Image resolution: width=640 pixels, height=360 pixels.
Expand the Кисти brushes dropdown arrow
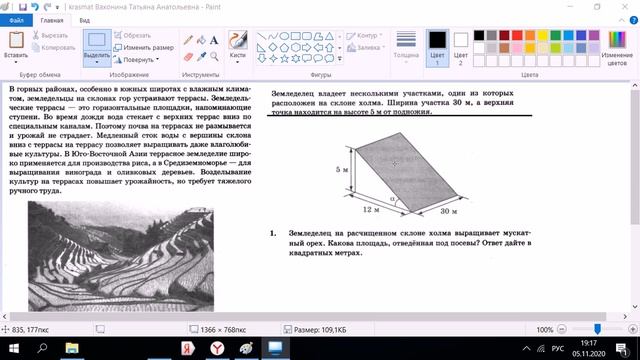click(238, 62)
